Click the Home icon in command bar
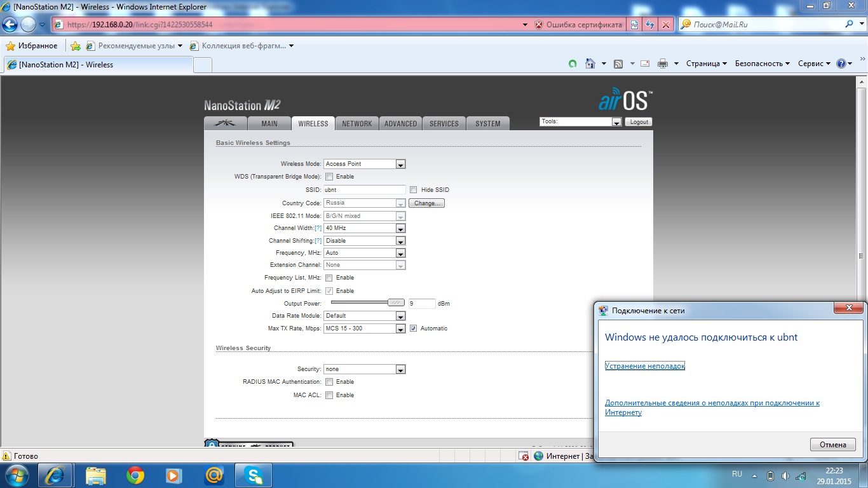Image resolution: width=868 pixels, height=488 pixels. [590, 64]
